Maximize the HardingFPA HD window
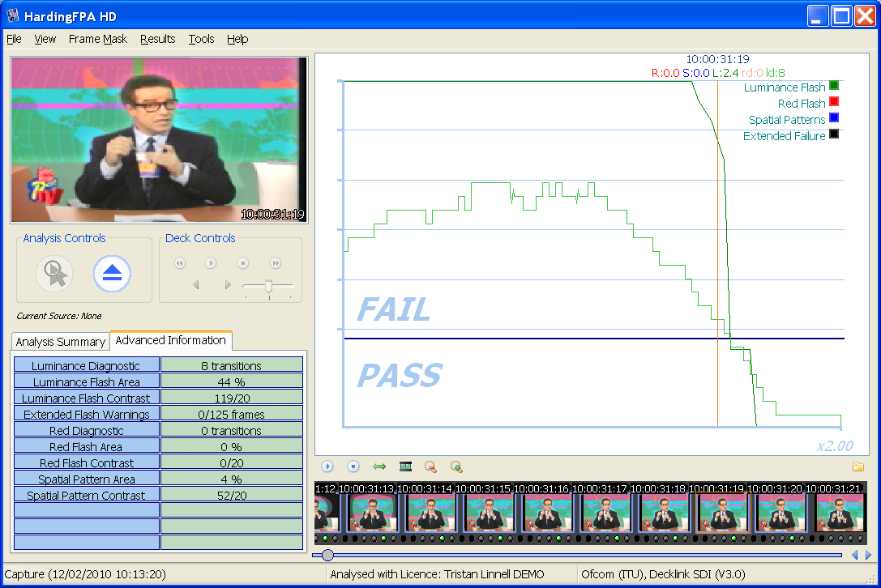This screenshot has height=588, width=881. (x=841, y=15)
